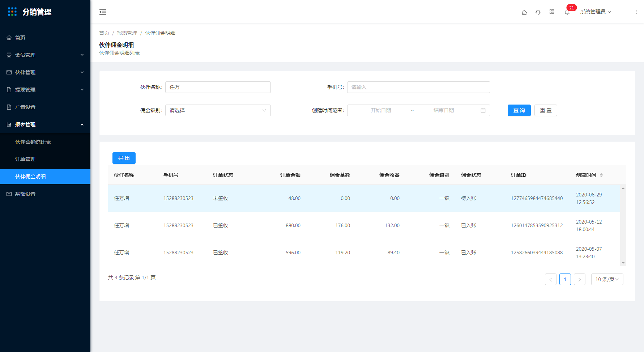
Task: Click 未签收 order status cell
Action: (221, 198)
